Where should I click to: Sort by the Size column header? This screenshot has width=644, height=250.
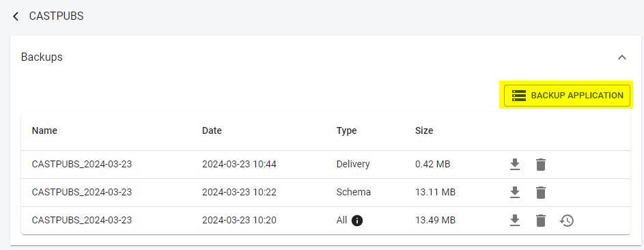[x=424, y=130]
